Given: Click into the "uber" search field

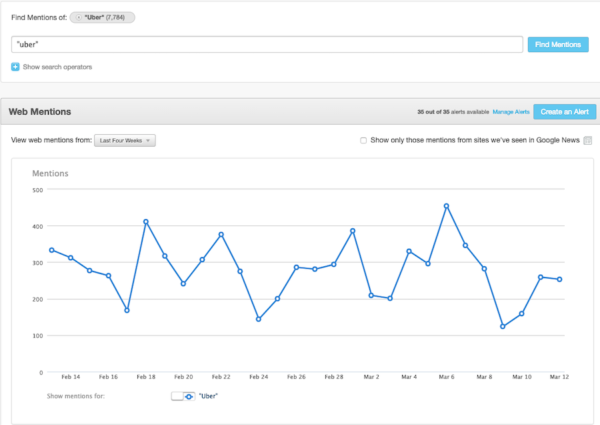Looking at the screenshot, I should pos(266,44).
